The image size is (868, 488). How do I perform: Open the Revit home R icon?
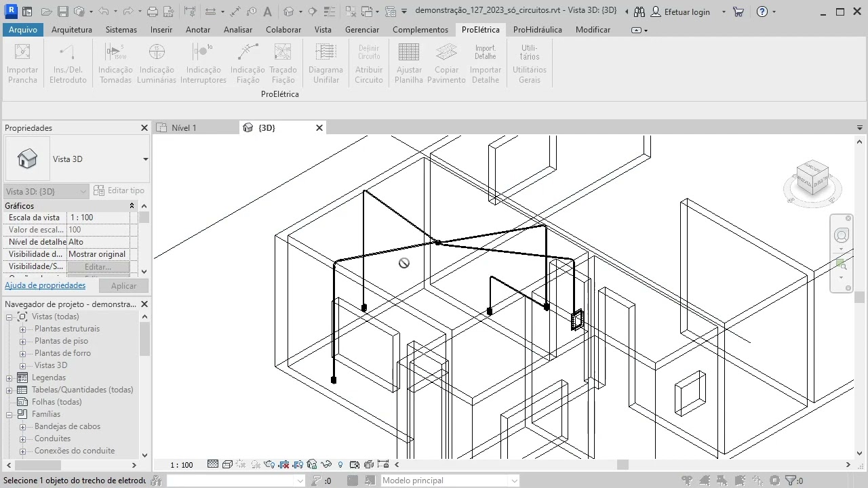pos(9,12)
